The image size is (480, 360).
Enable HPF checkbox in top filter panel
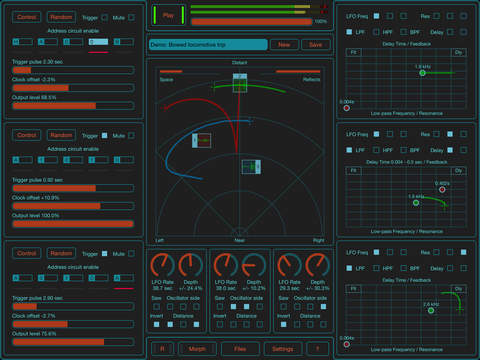[x=376, y=32]
